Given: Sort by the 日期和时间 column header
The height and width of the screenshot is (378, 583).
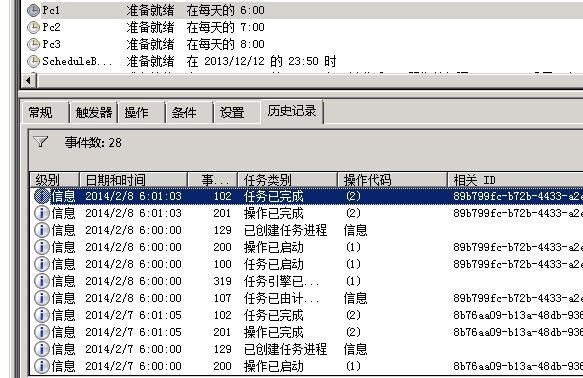Looking at the screenshot, I should pyautogui.click(x=134, y=180).
